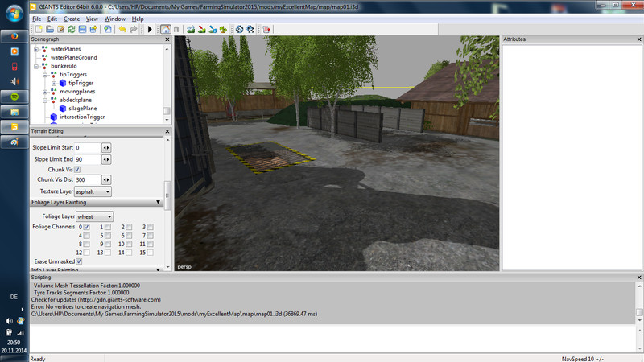Open the View menu

(92, 19)
